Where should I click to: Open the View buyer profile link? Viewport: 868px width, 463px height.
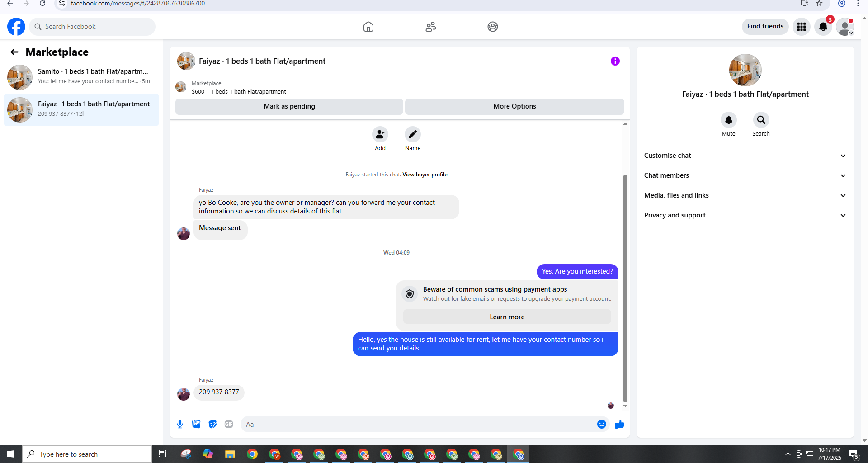(425, 175)
